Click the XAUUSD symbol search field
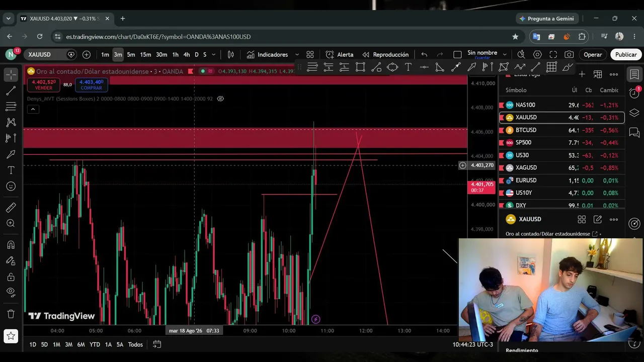644x362 pixels. [x=51, y=54]
